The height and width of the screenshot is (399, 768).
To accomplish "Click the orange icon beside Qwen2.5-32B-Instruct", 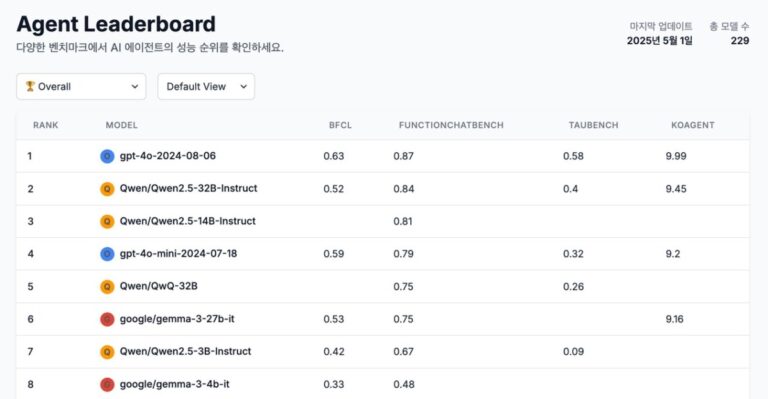I will coord(107,189).
